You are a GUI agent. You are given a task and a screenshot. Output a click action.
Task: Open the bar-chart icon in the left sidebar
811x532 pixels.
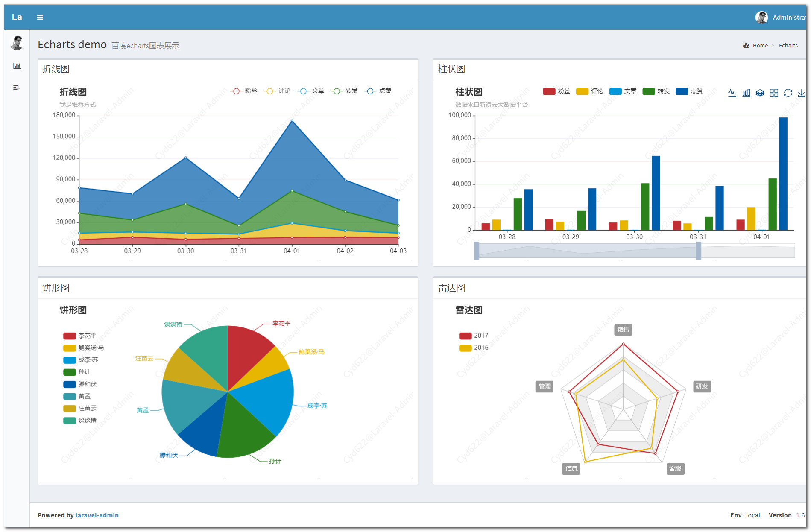[x=17, y=66]
